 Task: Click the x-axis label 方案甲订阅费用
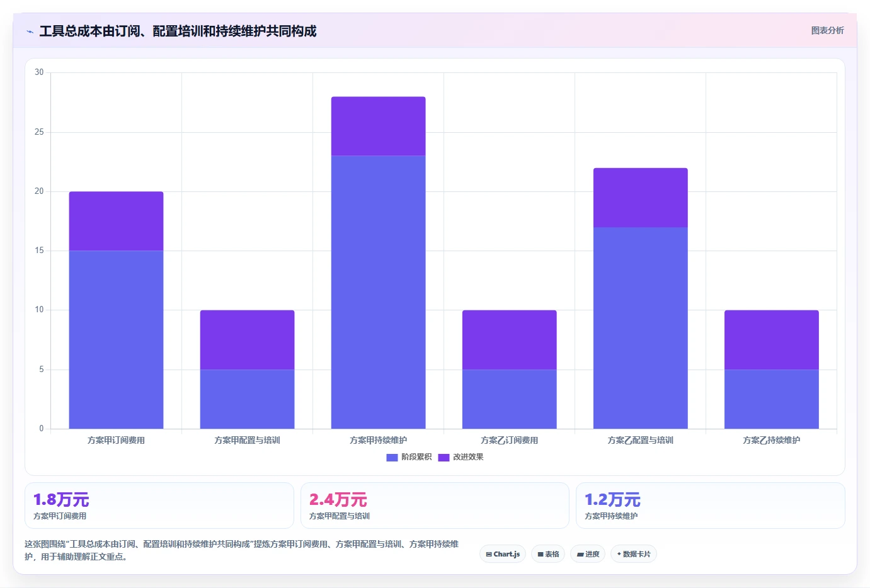[x=116, y=441]
